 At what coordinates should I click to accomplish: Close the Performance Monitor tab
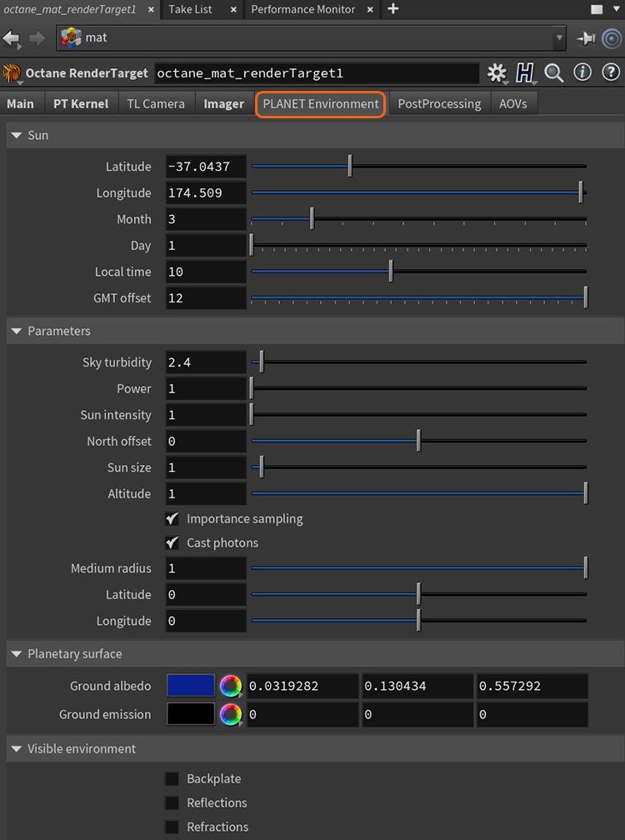pyautogui.click(x=369, y=10)
